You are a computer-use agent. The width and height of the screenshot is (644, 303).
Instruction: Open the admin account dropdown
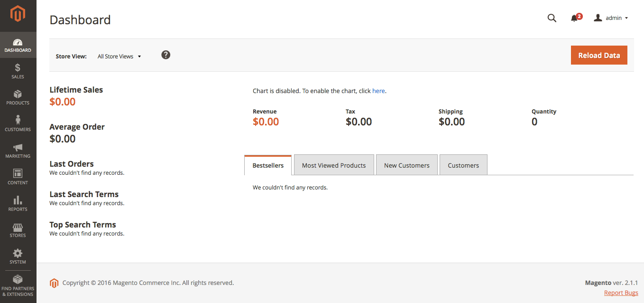(611, 18)
